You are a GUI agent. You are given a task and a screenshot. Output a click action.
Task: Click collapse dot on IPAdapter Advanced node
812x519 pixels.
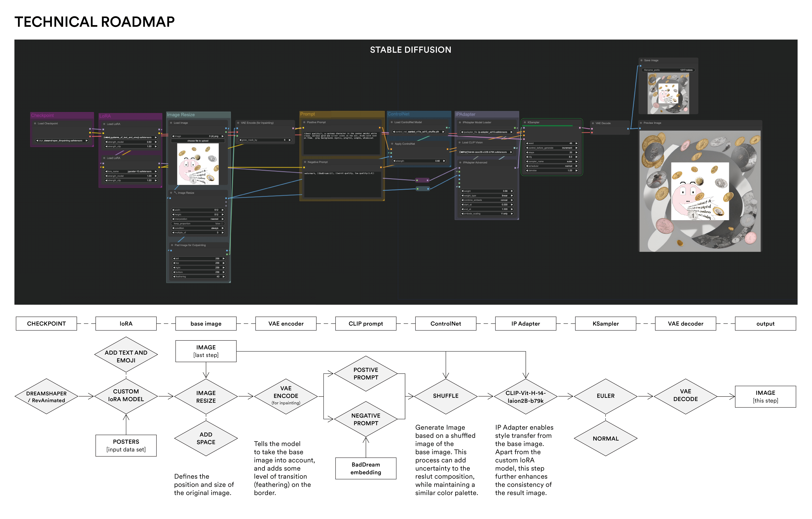coord(460,163)
